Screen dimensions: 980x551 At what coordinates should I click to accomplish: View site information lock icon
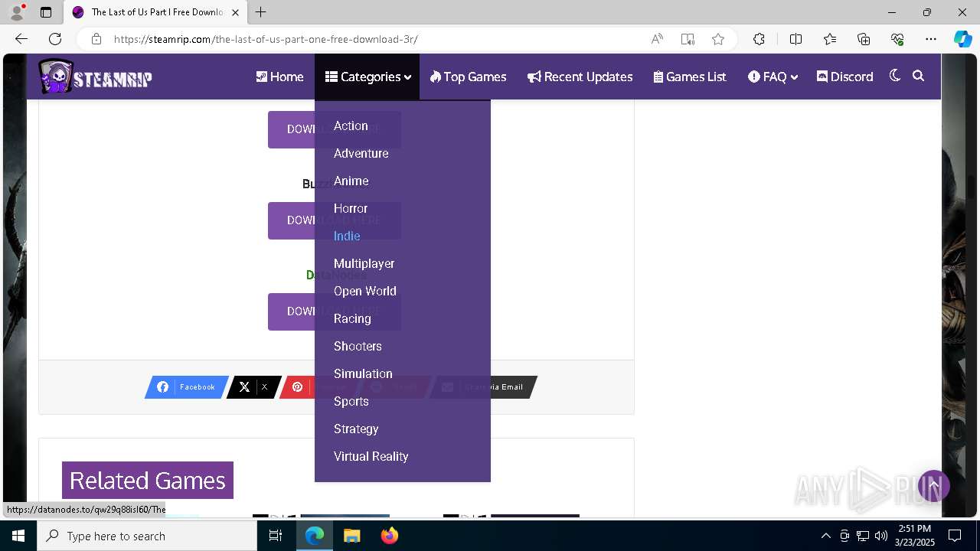[x=96, y=39]
